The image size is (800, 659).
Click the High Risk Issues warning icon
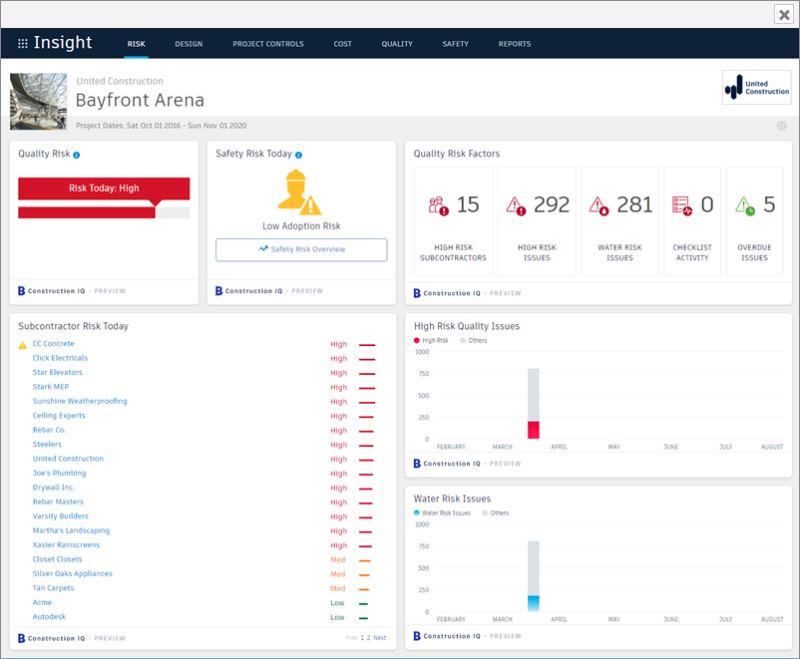pos(516,206)
